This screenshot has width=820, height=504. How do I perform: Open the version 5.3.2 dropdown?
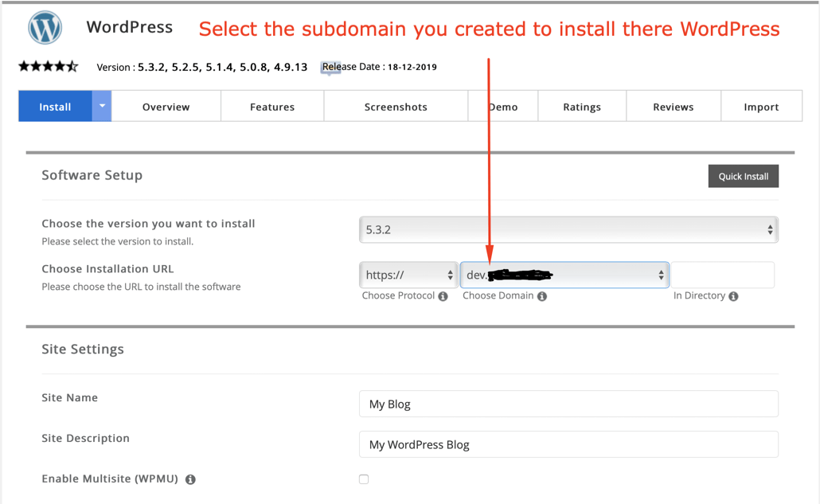tap(568, 229)
